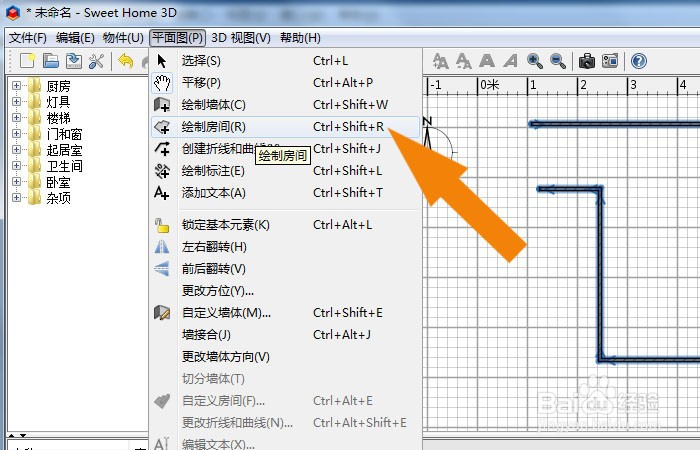700x450 pixels.
Task: Choose 绘制标注(E) menu entry
Action: coord(285,171)
